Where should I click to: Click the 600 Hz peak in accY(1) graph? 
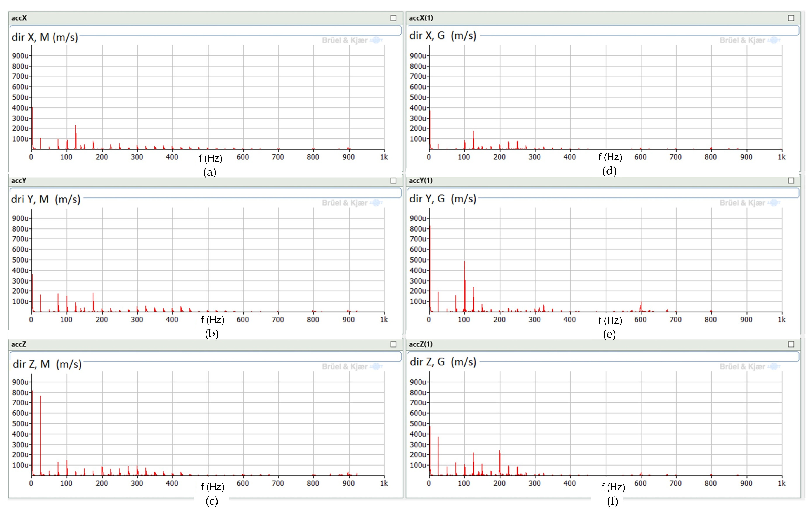point(641,306)
